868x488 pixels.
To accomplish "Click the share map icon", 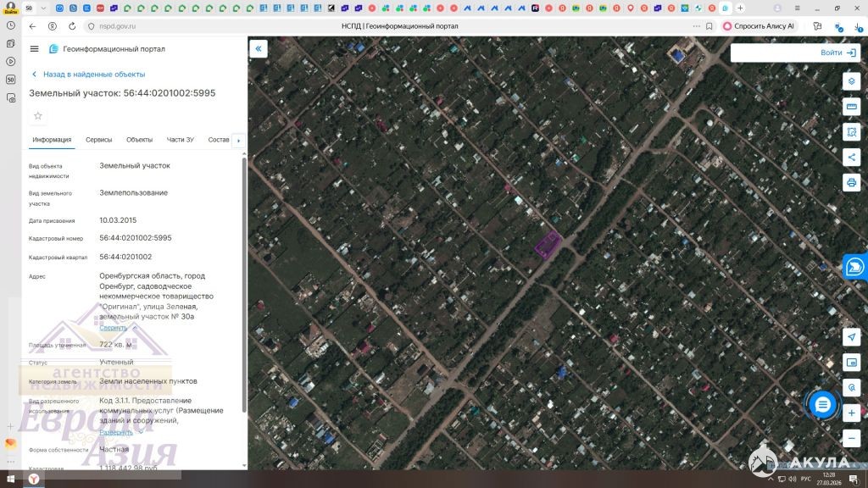I will click(852, 157).
